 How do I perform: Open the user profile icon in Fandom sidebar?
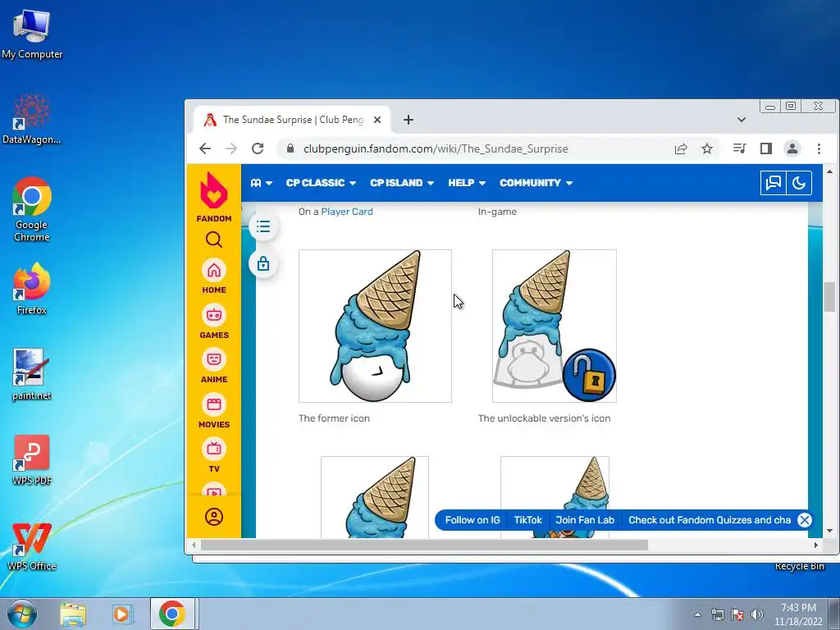coord(214,517)
